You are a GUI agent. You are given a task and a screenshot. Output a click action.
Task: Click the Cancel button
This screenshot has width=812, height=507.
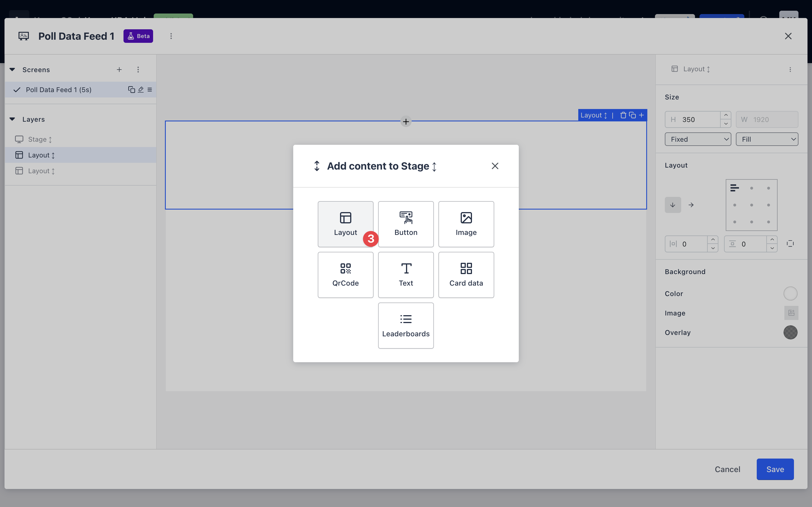pos(727,469)
